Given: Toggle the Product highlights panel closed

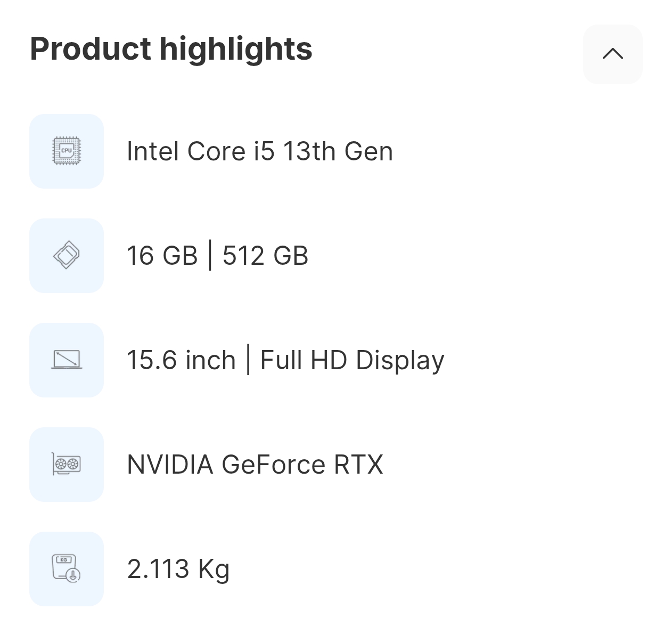Looking at the screenshot, I should [x=612, y=54].
